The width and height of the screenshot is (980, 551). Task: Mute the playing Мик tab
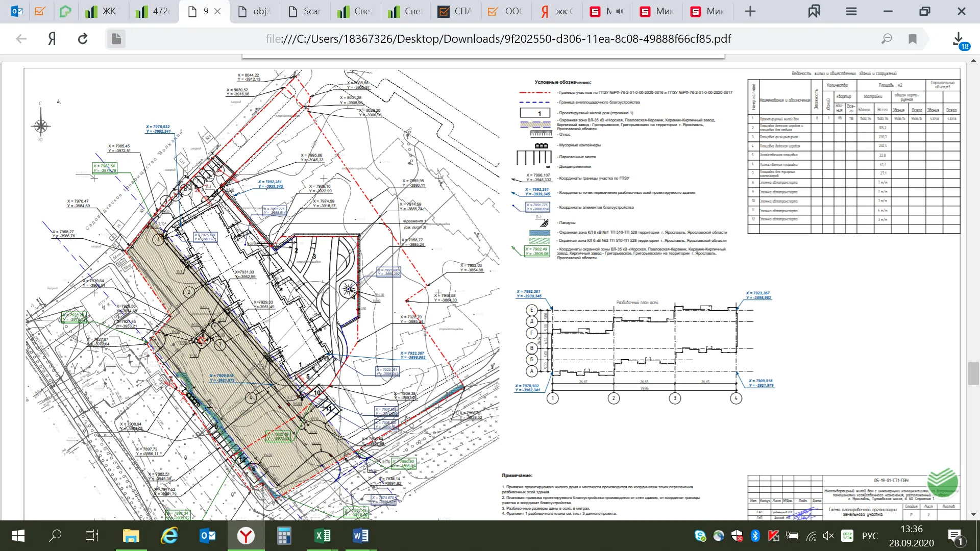620,11
